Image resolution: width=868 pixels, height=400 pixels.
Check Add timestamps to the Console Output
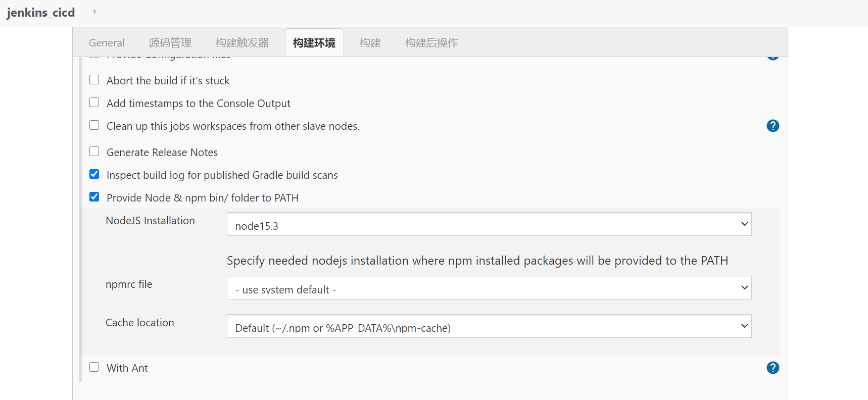[94, 103]
